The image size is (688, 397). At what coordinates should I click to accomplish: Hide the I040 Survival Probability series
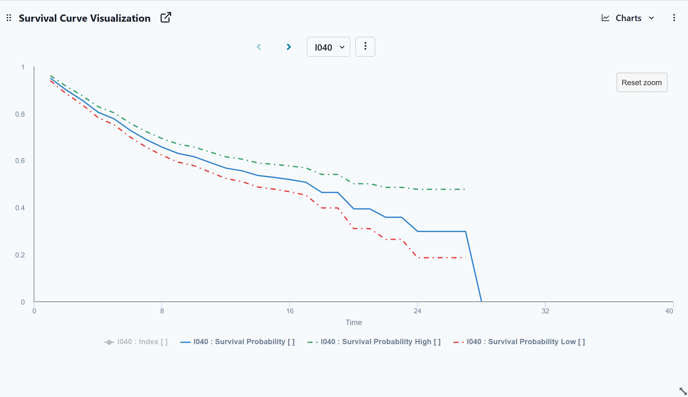coord(237,342)
